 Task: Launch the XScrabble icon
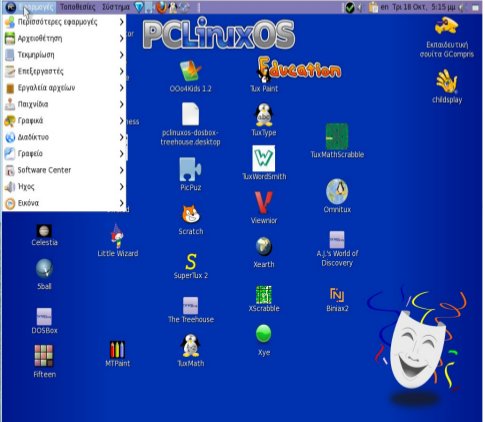[264, 295]
